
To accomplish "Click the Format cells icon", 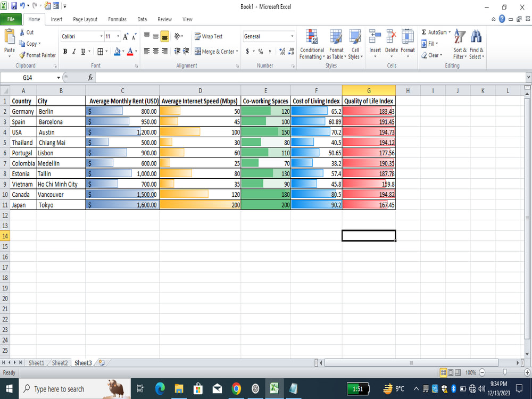I will tap(408, 37).
